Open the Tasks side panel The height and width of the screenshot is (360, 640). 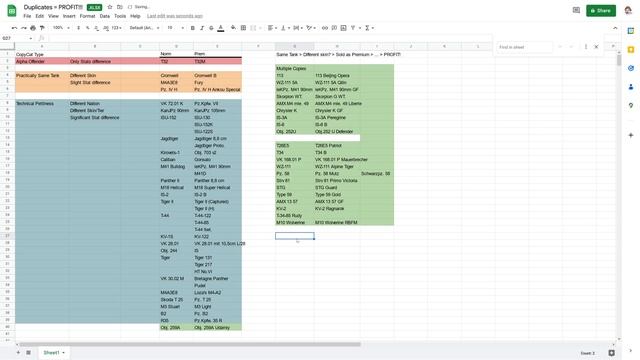pyautogui.click(x=631, y=68)
